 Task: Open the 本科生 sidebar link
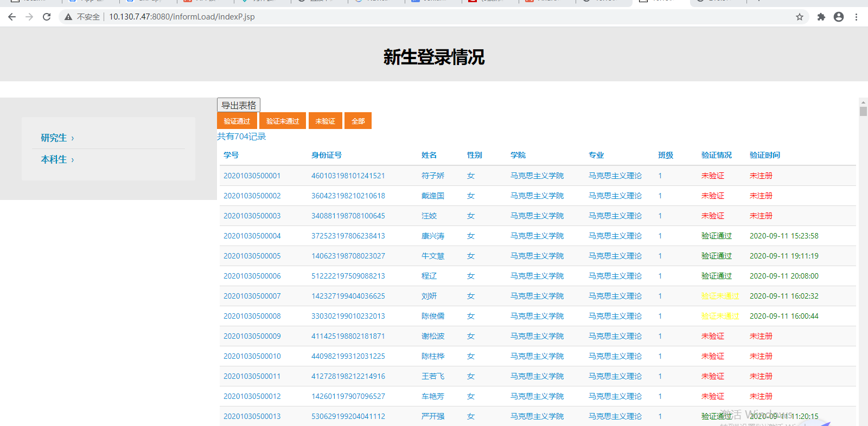pyautogui.click(x=57, y=159)
